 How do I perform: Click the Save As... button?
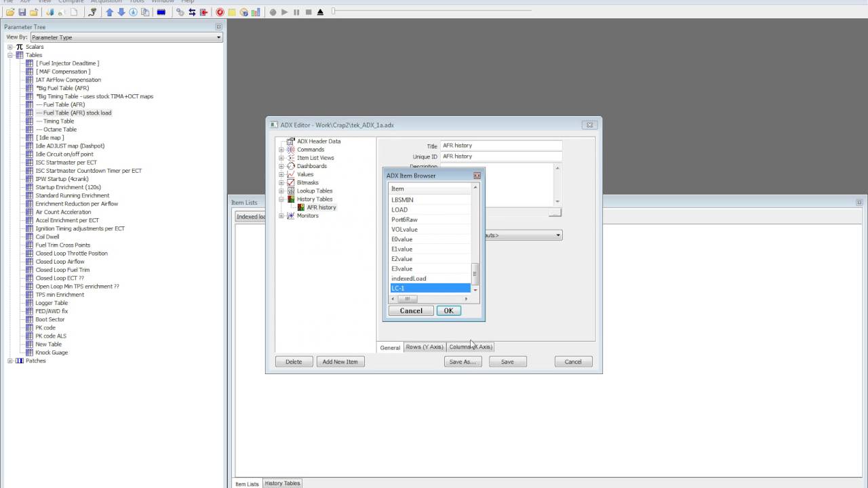pyautogui.click(x=462, y=362)
